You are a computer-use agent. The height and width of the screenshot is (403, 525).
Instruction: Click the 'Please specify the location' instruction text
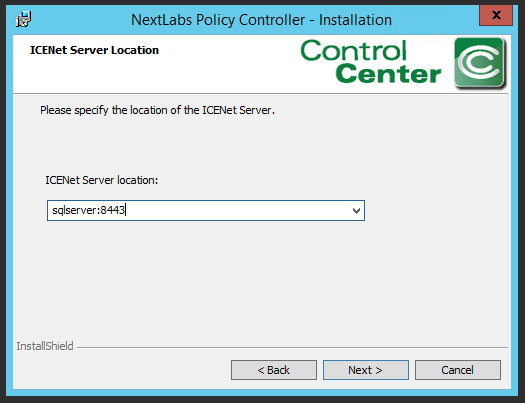click(157, 110)
